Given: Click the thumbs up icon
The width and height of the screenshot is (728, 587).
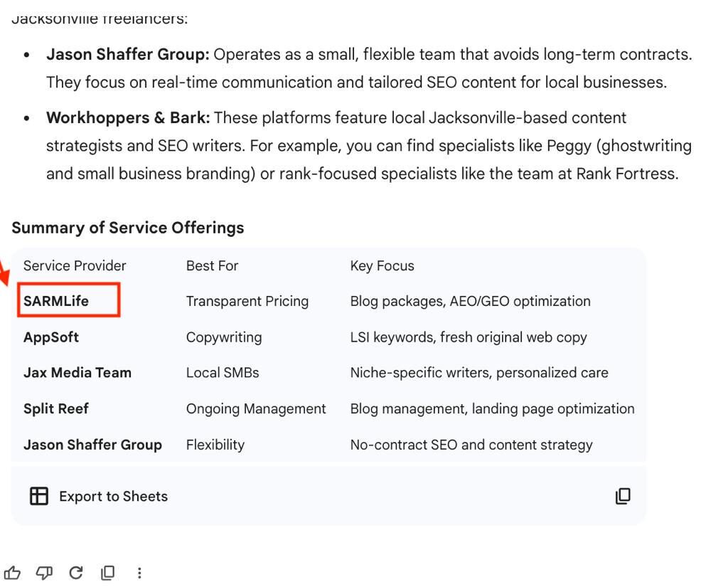Looking at the screenshot, I should click(12, 573).
